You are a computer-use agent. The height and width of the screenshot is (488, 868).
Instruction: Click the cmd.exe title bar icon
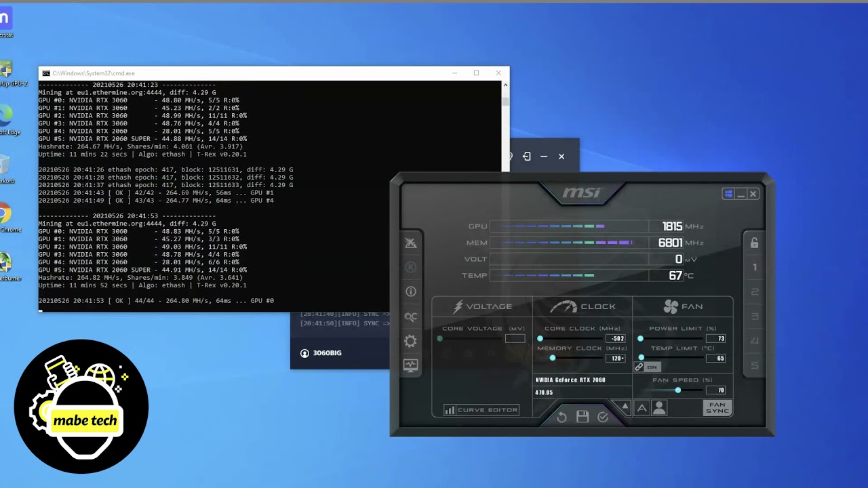pyautogui.click(x=45, y=73)
